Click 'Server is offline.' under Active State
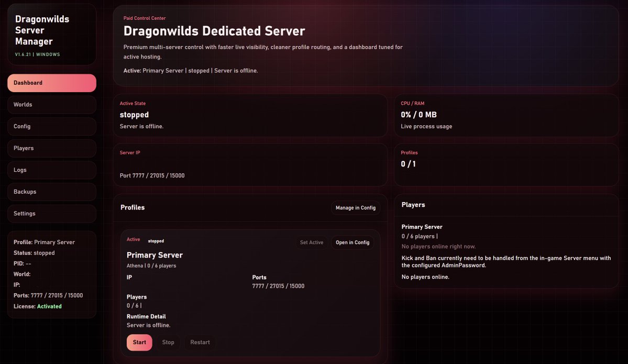Image resolution: width=628 pixels, height=364 pixels. pyautogui.click(x=142, y=127)
